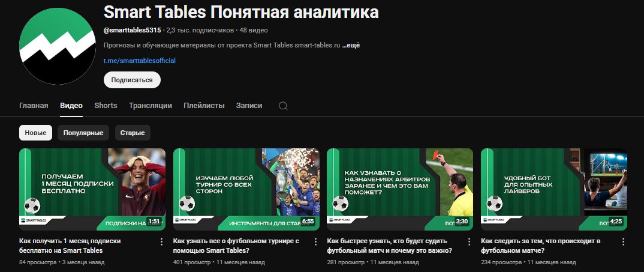644x272 pixels.
Task: Open options menu for free subscription video
Action: point(161,241)
